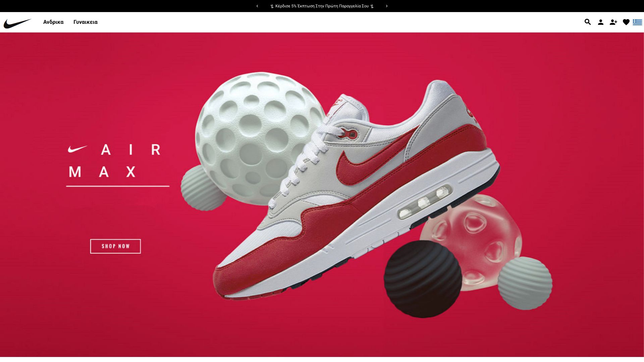Open the wishlist heart icon

click(x=626, y=22)
